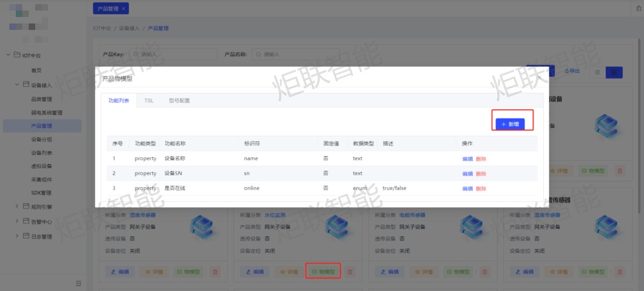Screen dimensions: 644x291
Task: Click the 'true/false' description cell
Action: [x=394, y=188]
